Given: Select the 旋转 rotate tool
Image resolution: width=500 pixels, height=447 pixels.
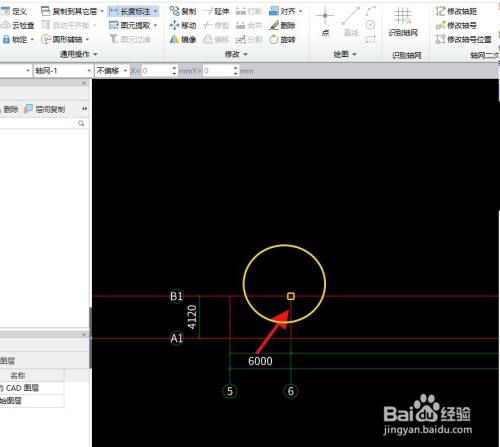Looking at the screenshot, I should pos(282,40).
